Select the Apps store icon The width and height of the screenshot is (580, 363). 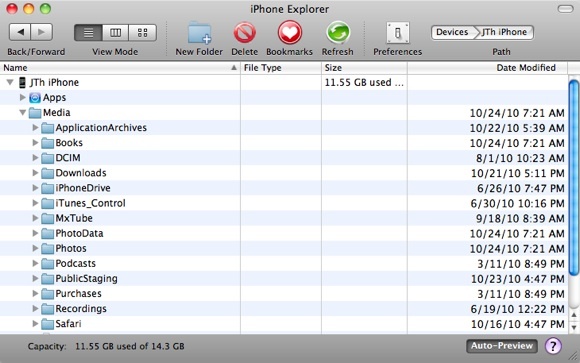(x=35, y=98)
